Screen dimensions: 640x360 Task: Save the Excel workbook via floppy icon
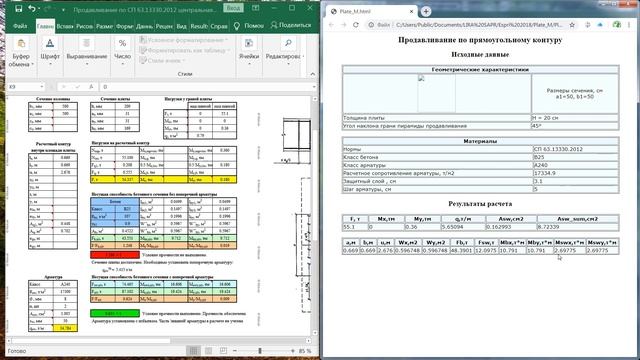pyautogui.click(x=18, y=9)
